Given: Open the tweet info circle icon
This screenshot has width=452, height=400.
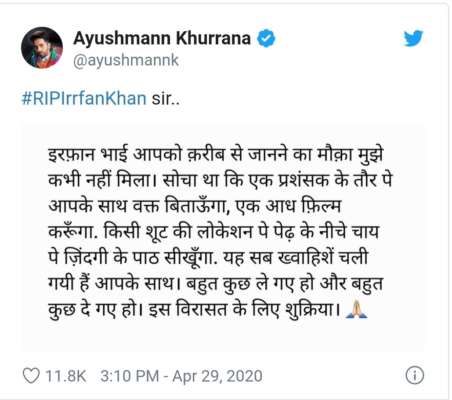Looking at the screenshot, I should click(415, 376).
